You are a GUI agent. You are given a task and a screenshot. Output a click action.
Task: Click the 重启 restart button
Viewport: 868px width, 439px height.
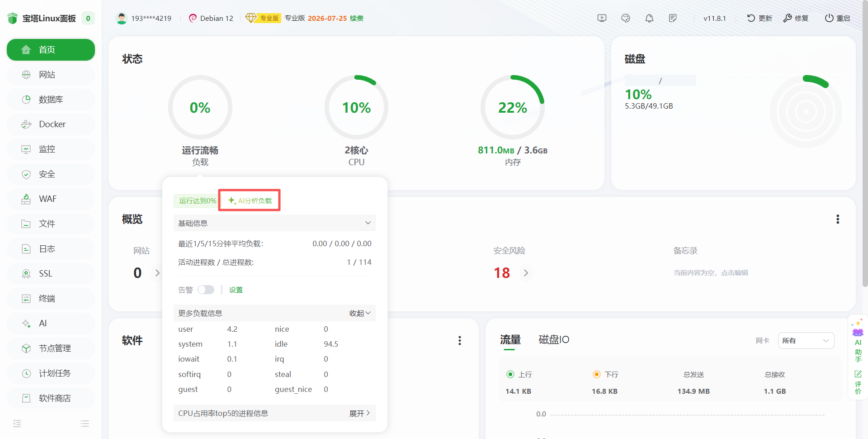pos(838,18)
